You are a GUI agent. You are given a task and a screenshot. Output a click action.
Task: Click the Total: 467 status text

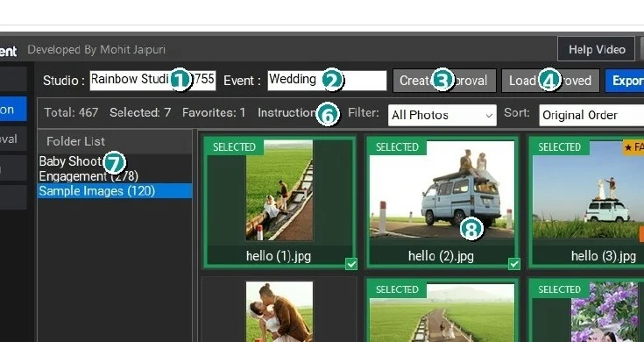coord(71,112)
